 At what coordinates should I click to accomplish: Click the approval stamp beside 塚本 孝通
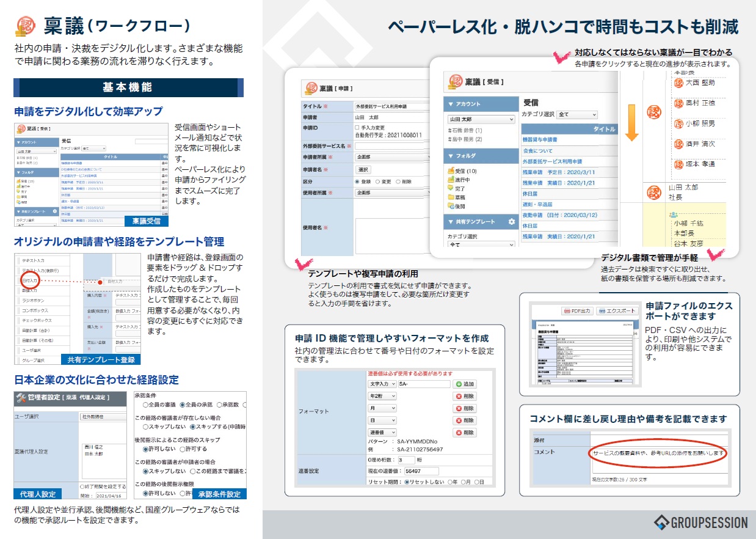(x=678, y=164)
